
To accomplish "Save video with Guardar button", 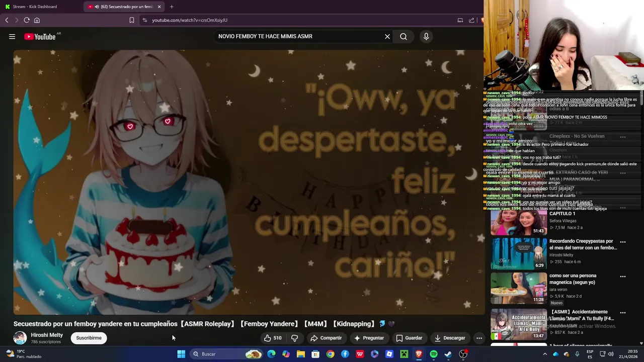I will (x=409, y=338).
